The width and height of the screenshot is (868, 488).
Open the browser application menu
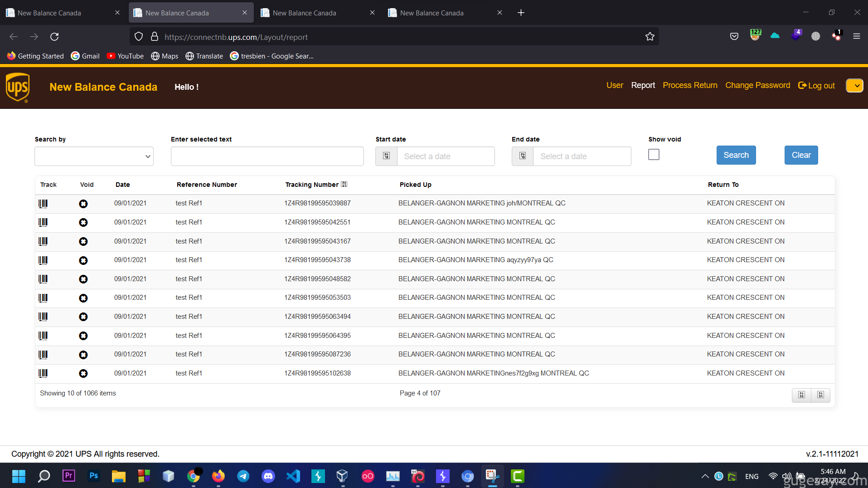[x=856, y=36]
